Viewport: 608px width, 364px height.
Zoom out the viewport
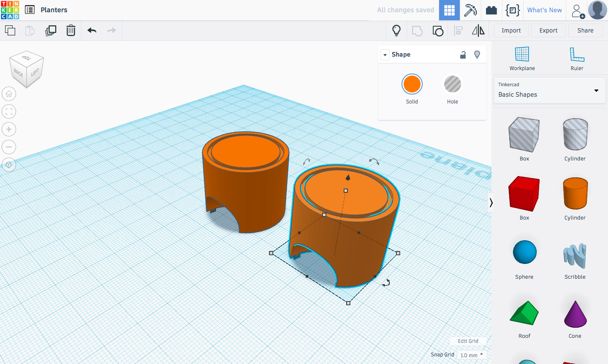point(9,147)
